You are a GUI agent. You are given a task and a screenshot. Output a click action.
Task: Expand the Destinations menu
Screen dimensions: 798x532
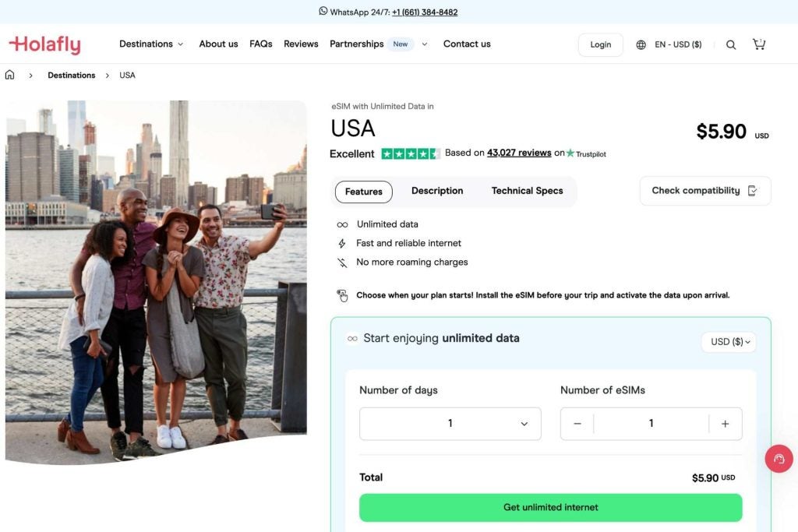click(151, 44)
